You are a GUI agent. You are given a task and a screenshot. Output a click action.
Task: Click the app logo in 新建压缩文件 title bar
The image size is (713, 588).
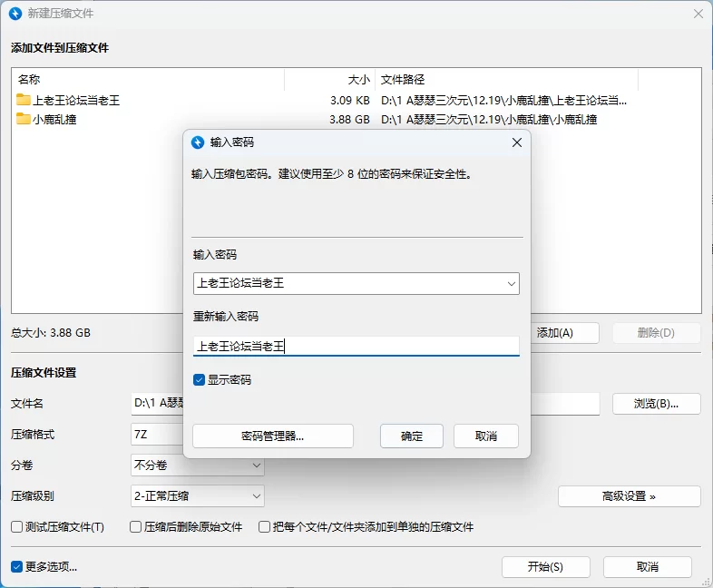[x=15, y=14]
